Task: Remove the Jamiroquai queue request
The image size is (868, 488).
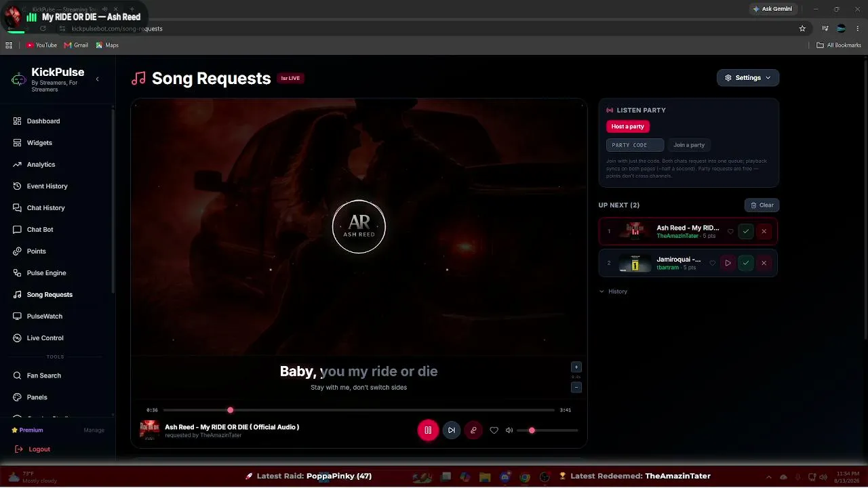Action: click(x=764, y=263)
